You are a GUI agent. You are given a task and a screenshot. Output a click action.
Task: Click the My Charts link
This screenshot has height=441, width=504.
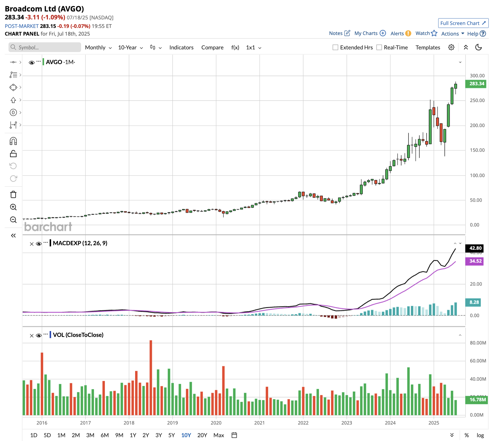click(366, 33)
